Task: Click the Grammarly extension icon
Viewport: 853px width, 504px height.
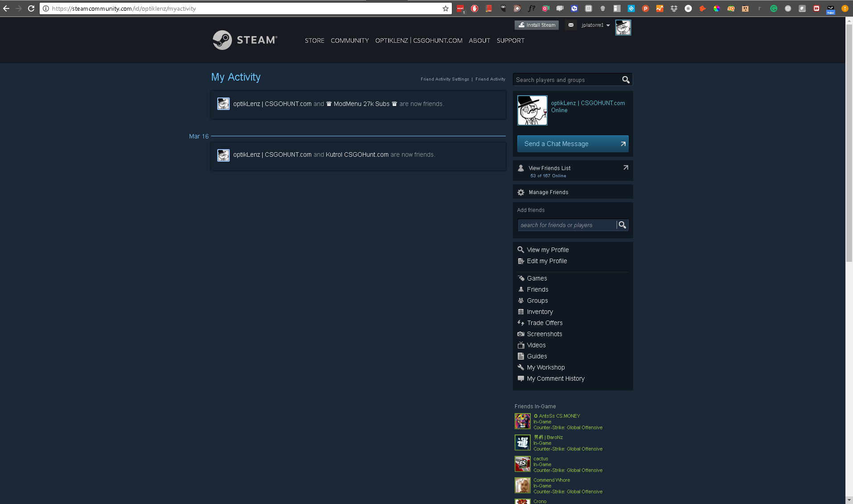Action: click(x=774, y=8)
